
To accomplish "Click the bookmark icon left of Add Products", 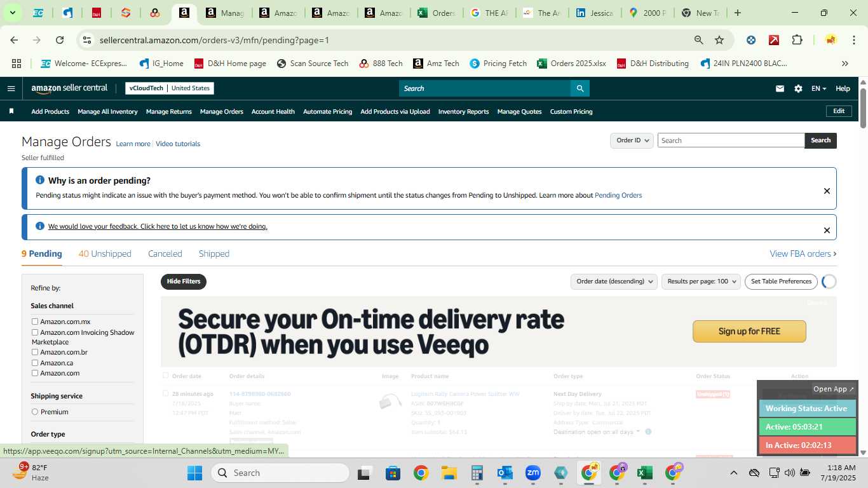I will point(11,111).
